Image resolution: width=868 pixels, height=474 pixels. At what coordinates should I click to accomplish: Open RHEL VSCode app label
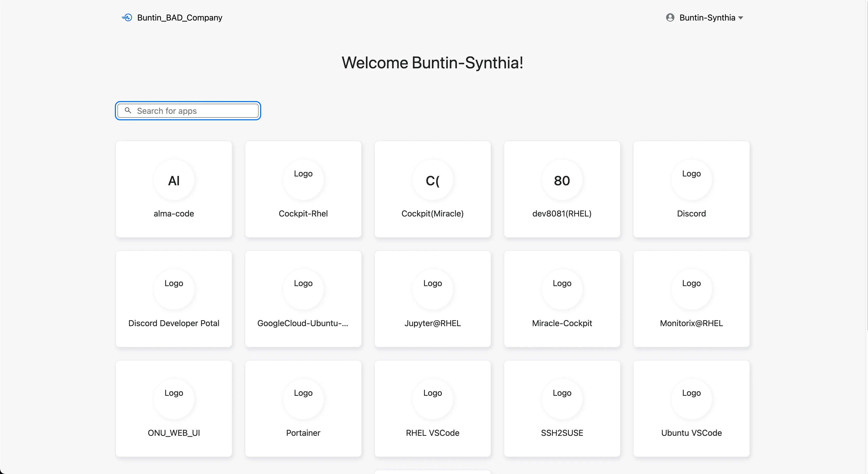(433, 433)
